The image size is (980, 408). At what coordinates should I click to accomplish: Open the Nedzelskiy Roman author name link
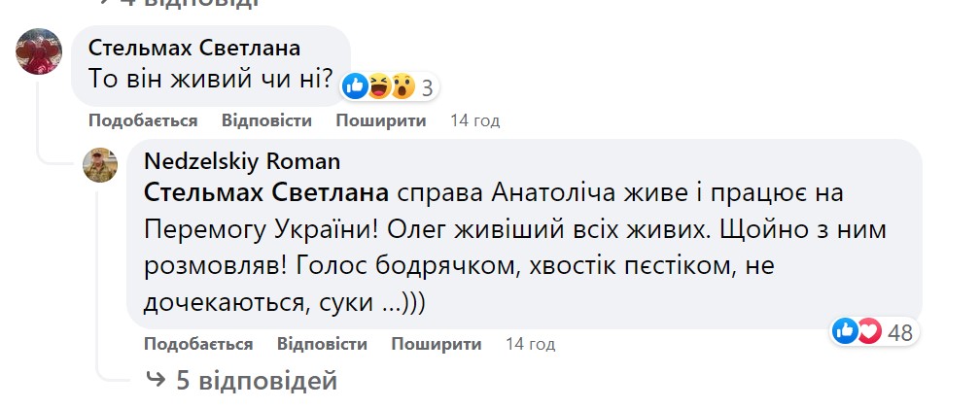242,161
